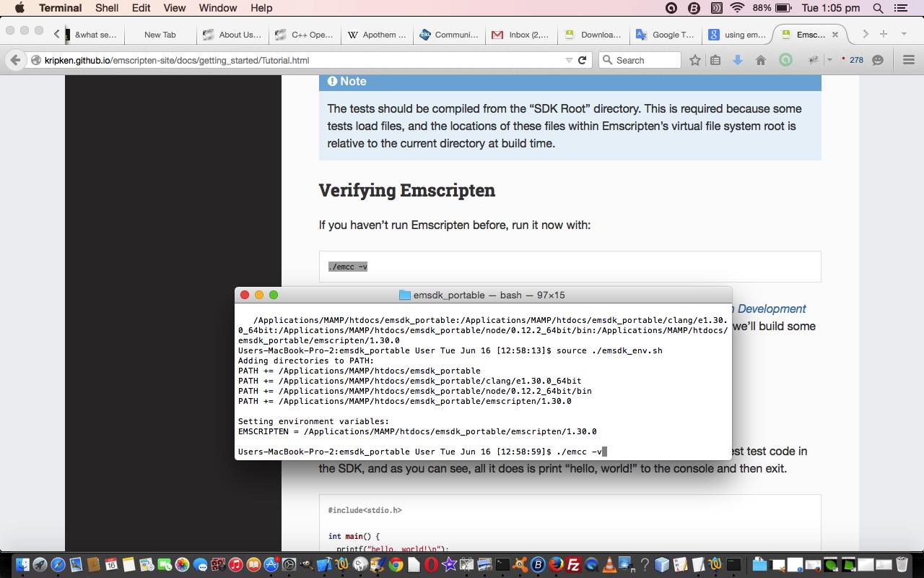This screenshot has width=924, height=578.
Task: Switch to the Inbox Gmail tab
Action: pyautogui.click(x=520, y=34)
